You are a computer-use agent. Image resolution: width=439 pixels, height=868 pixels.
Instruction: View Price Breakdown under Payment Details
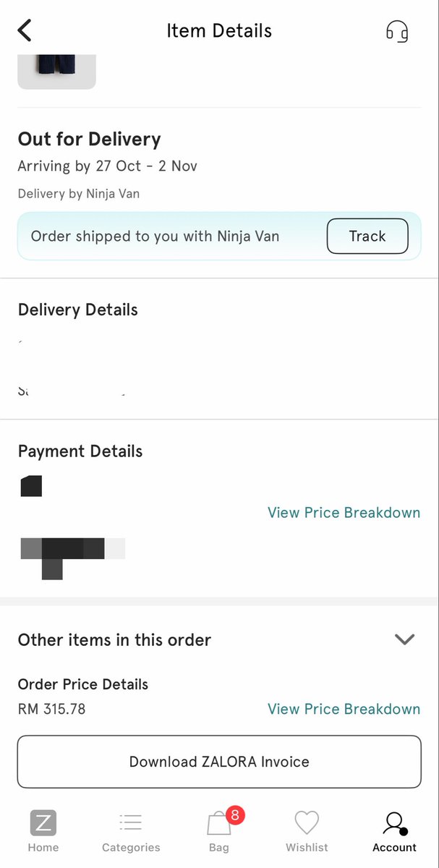tap(344, 512)
